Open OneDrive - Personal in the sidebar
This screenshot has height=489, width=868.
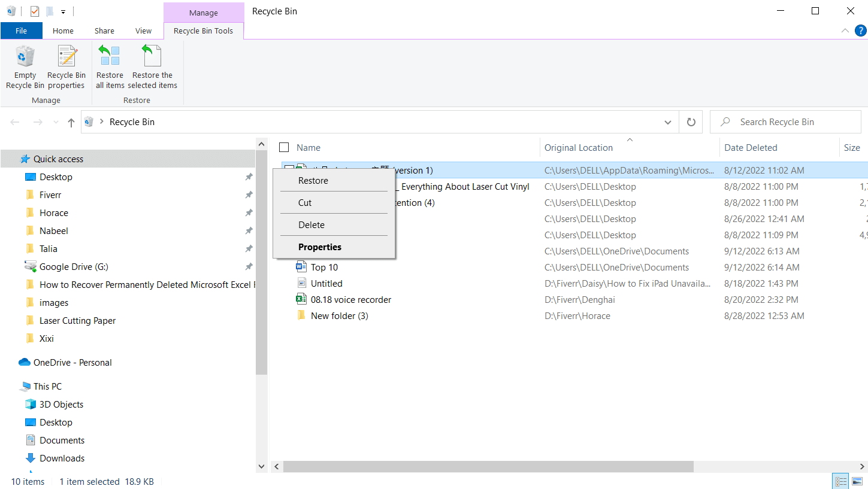[x=72, y=363]
